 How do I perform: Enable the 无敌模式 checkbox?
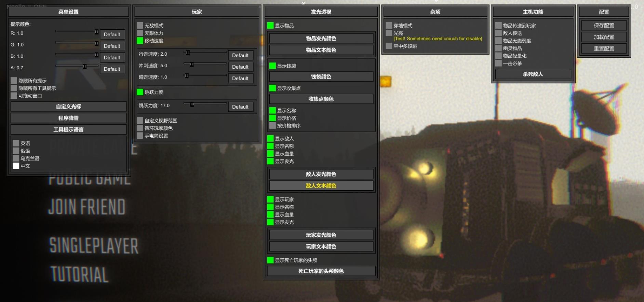click(x=140, y=26)
